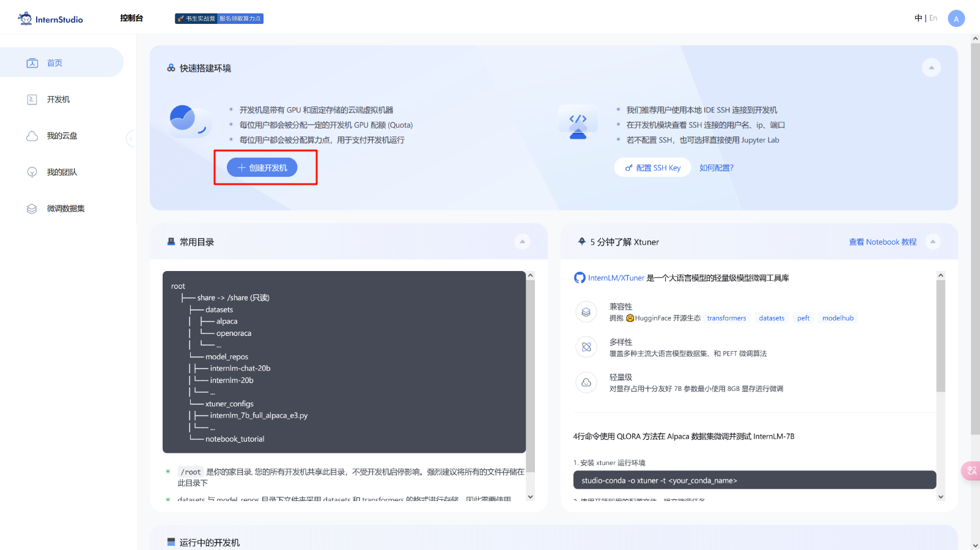This screenshot has width=980, height=550.
Task: Click the 兼容性 feature icon
Action: [x=586, y=312]
